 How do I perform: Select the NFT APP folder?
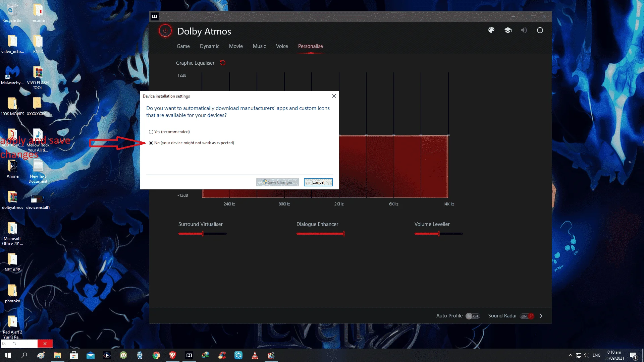(x=12, y=262)
